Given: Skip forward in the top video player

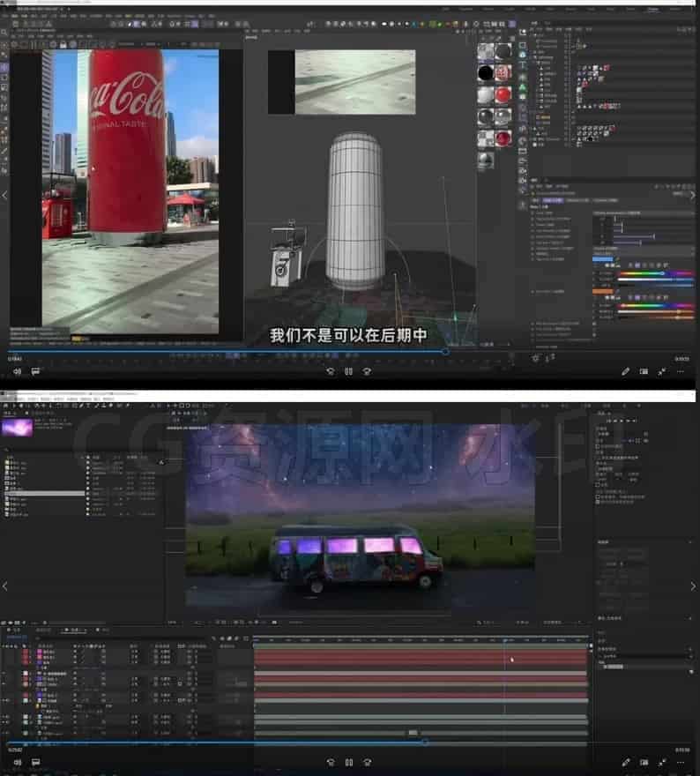Looking at the screenshot, I should pyautogui.click(x=367, y=371).
